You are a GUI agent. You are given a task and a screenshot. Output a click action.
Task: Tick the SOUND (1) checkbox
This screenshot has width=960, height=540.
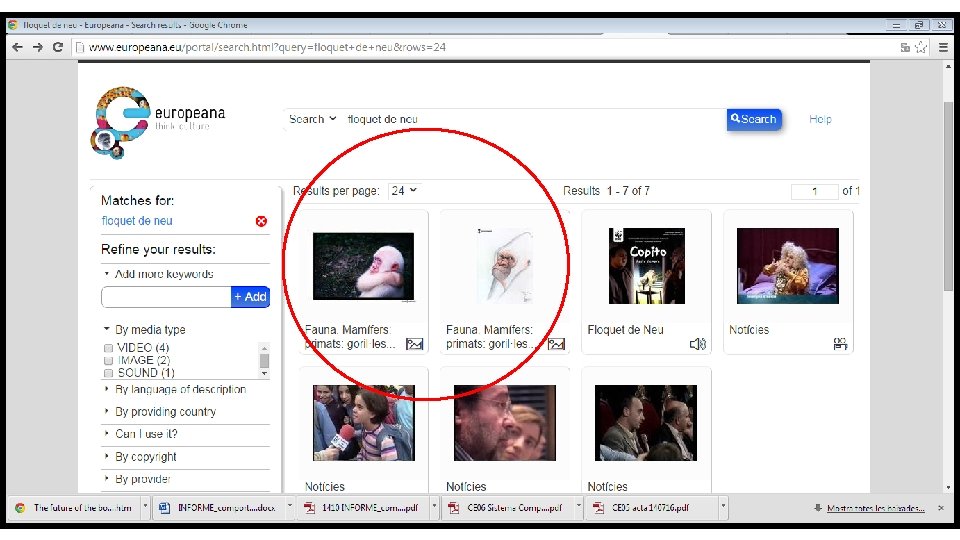point(108,373)
